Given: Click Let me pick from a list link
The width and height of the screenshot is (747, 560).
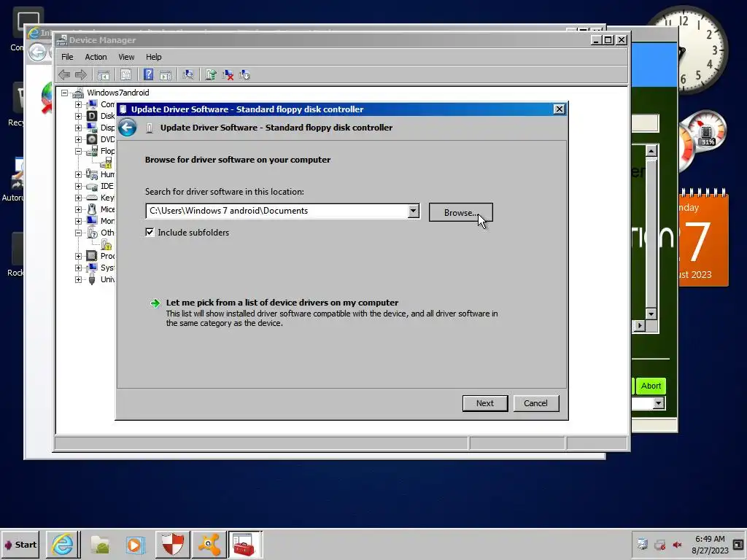Looking at the screenshot, I should point(282,303).
